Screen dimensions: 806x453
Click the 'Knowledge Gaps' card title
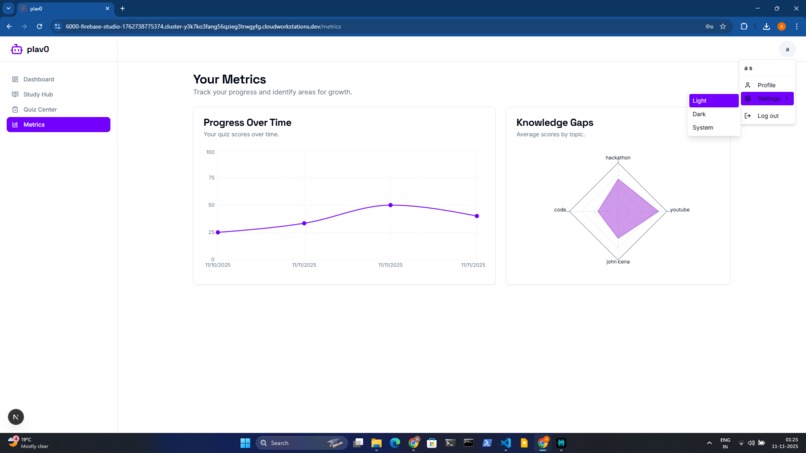click(555, 123)
